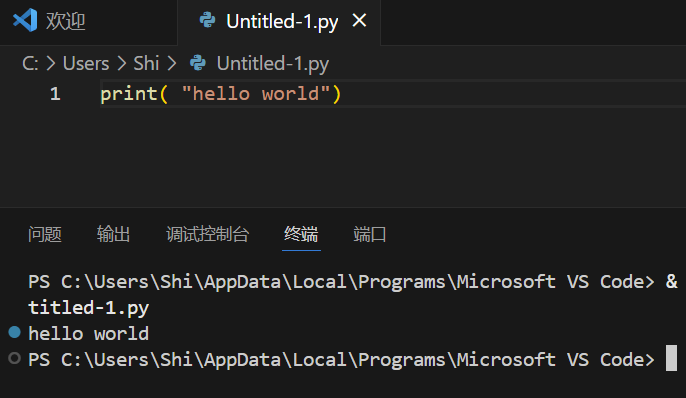This screenshot has width=686, height=398.
Task: Open the Users breadcrumb folder
Action: tap(86, 63)
